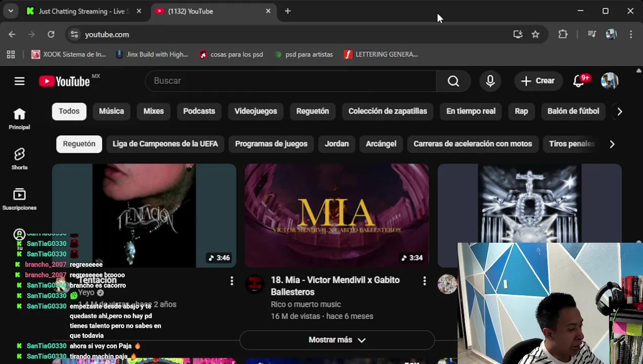
Task: Open Chrome three-dot menu
Action: (631, 34)
